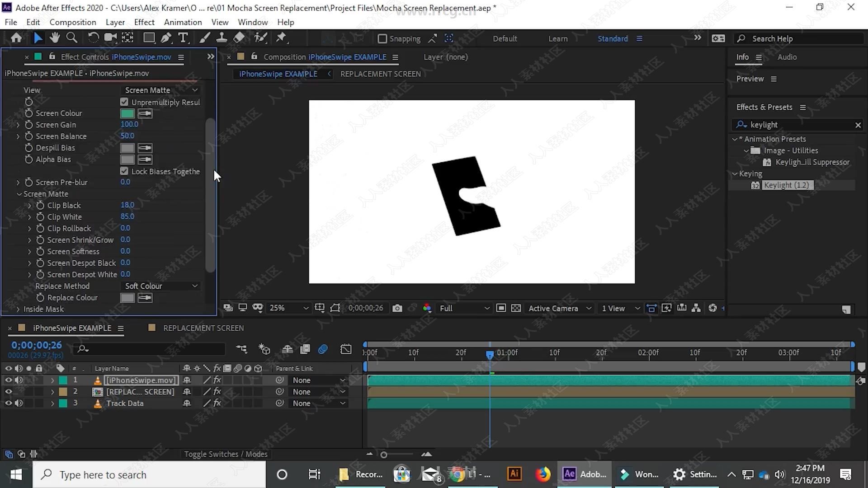Open the Effect menu in menubar
Viewport: 868px width, 488px height.
coord(144,22)
